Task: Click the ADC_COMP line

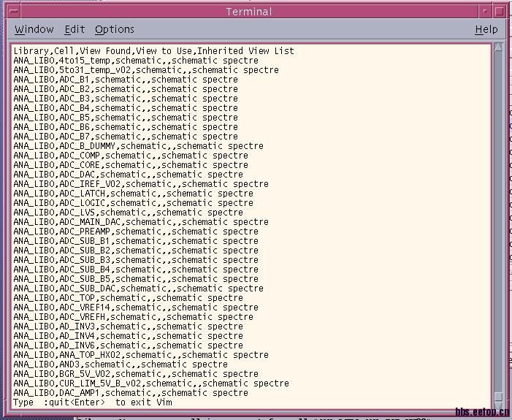Action: click(x=131, y=155)
